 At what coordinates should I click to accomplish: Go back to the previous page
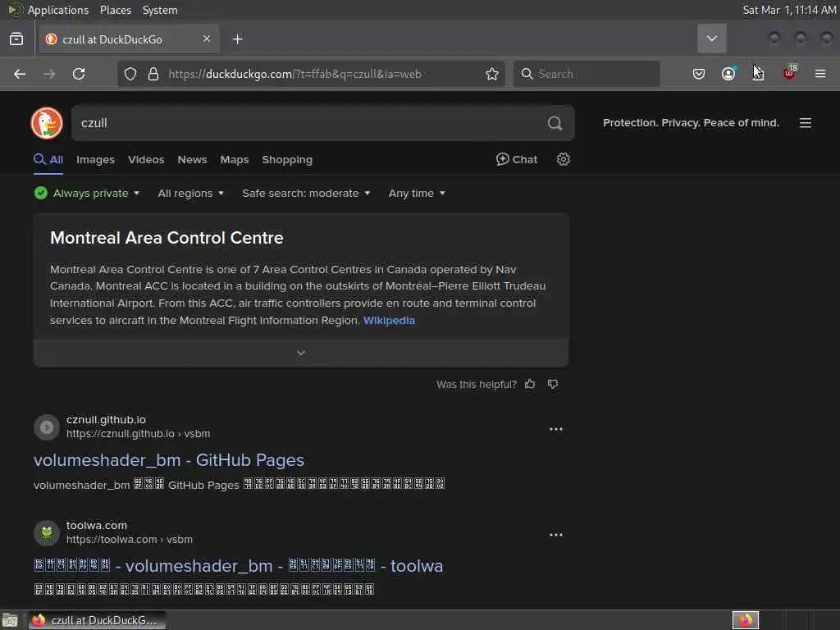pyautogui.click(x=20, y=74)
